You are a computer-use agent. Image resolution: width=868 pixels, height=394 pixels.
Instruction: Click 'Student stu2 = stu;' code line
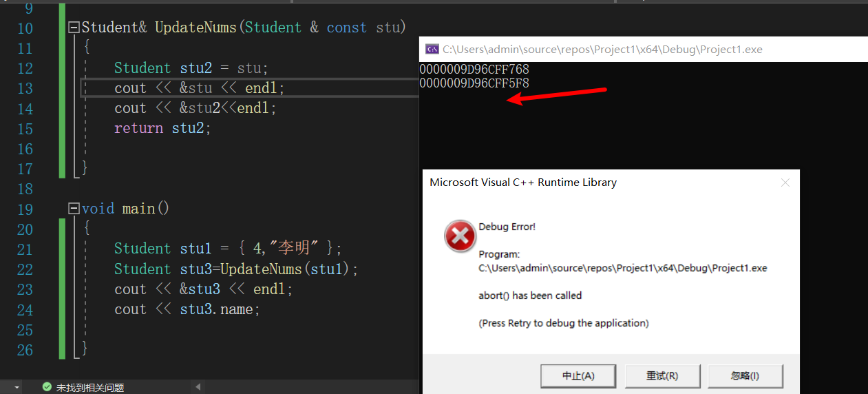(191, 68)
